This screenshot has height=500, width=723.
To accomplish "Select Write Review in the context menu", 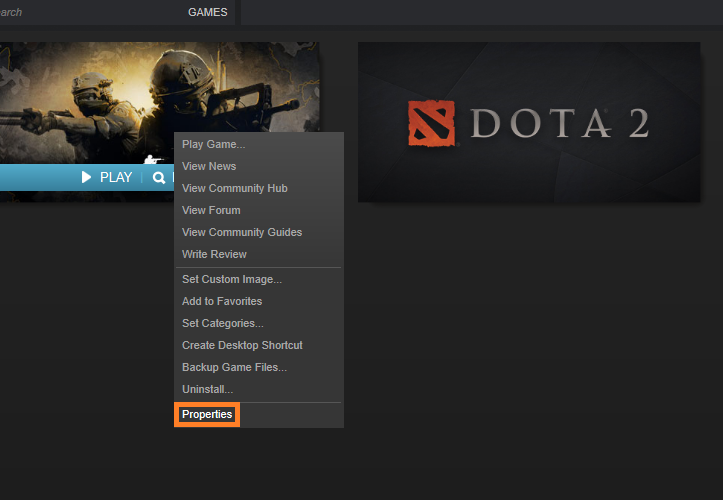I will [x=214, y=254].
